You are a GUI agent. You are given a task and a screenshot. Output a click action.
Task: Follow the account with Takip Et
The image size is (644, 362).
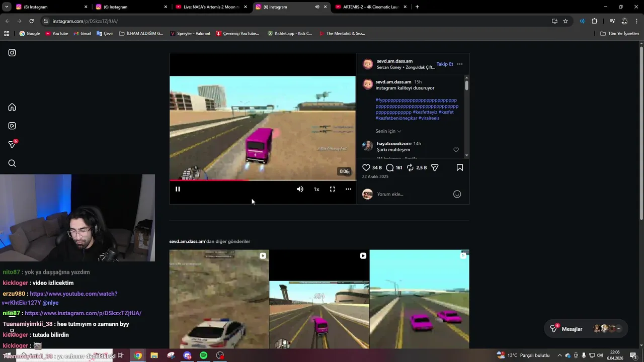[445, 64]
